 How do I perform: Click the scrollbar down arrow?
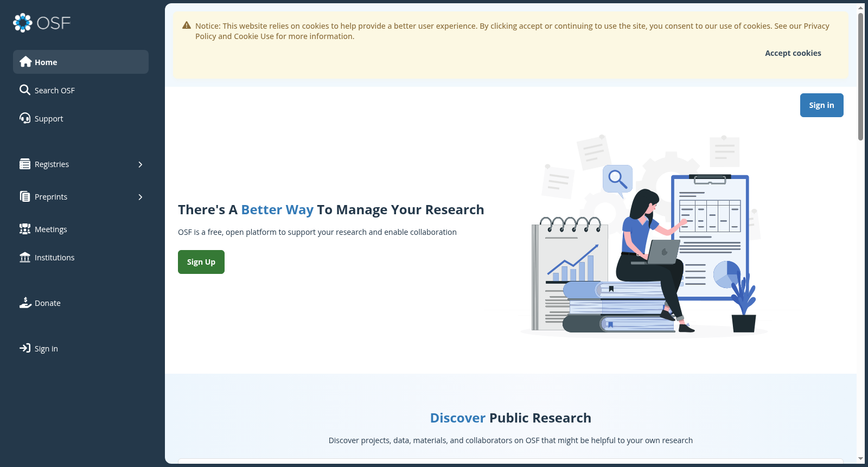pos(860,459)
